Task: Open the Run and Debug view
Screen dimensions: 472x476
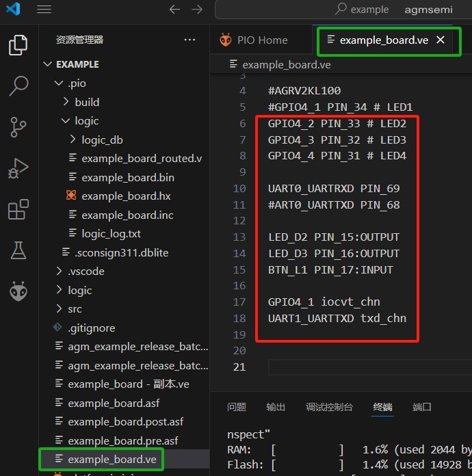Action: coord(18,168)
